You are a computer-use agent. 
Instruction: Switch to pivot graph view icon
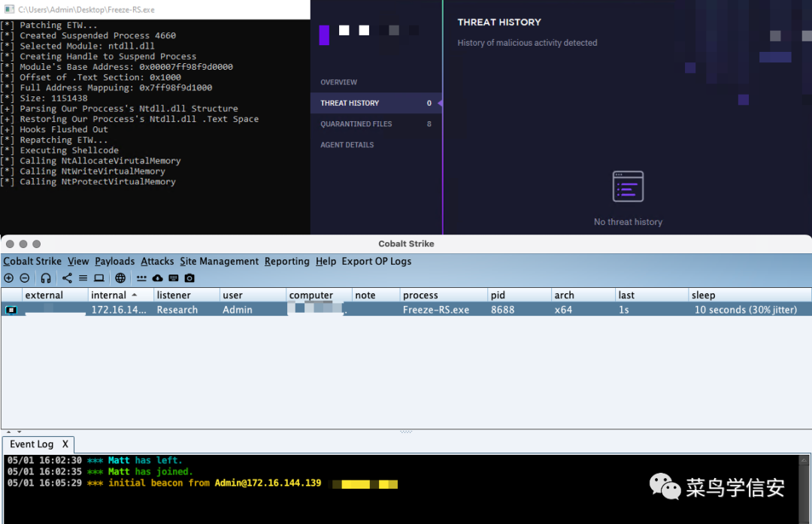pyautogui.click(x=68, y=278)
